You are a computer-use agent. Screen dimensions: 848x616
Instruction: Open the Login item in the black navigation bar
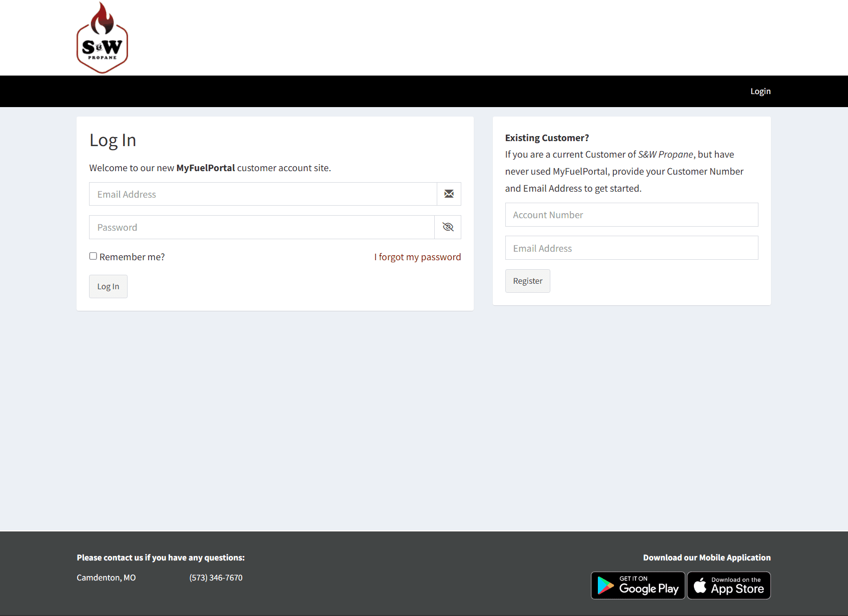tap(760, 91)
